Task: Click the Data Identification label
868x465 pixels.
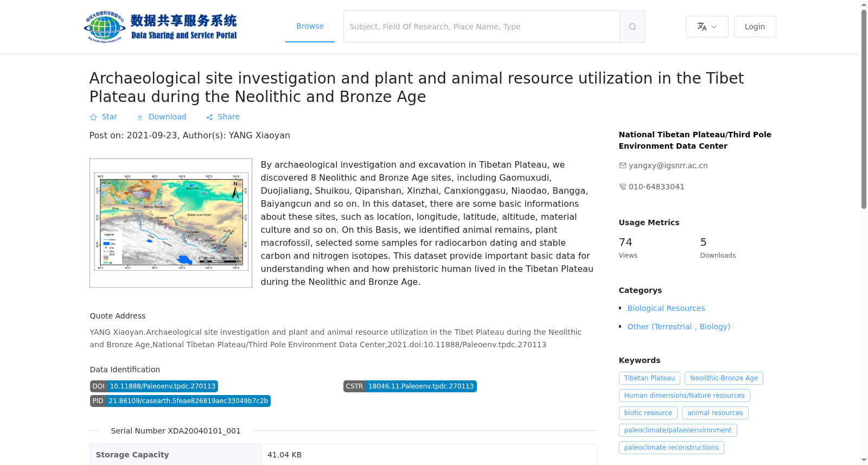Action: coord(125,370)
